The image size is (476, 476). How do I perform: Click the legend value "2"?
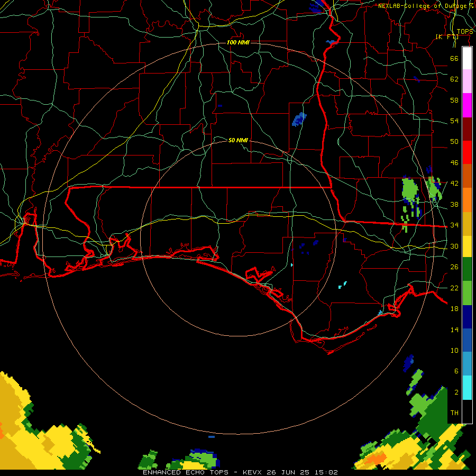tap(456, 392)
